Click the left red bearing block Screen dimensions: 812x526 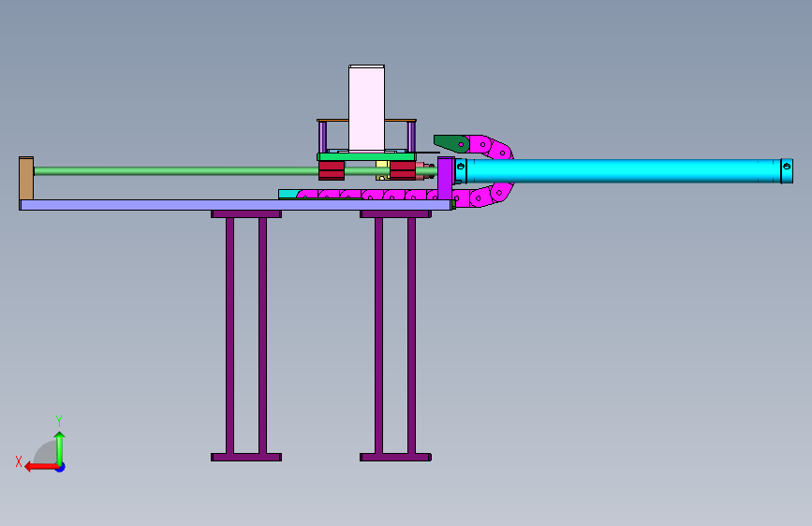pos(332,170)
